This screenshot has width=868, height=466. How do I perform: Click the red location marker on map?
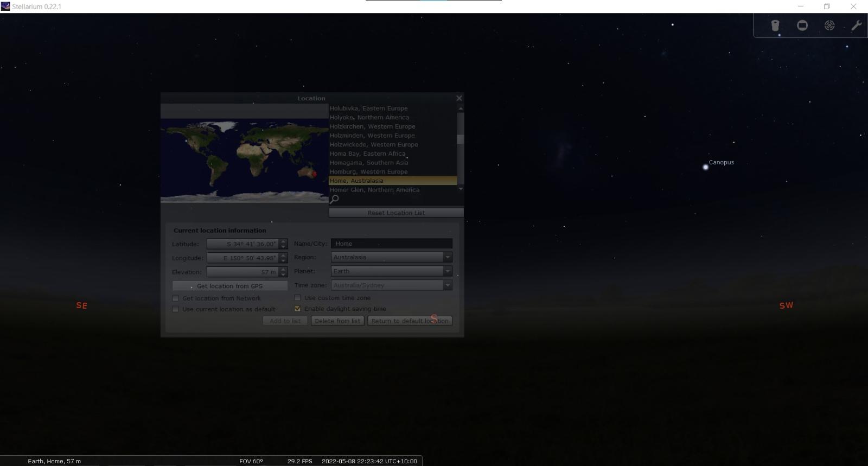point(314,174)
